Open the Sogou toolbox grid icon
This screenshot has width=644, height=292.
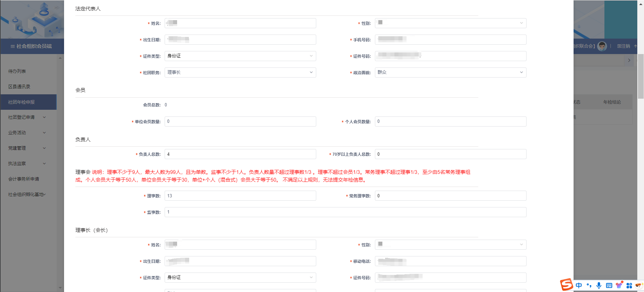point(629,285)
